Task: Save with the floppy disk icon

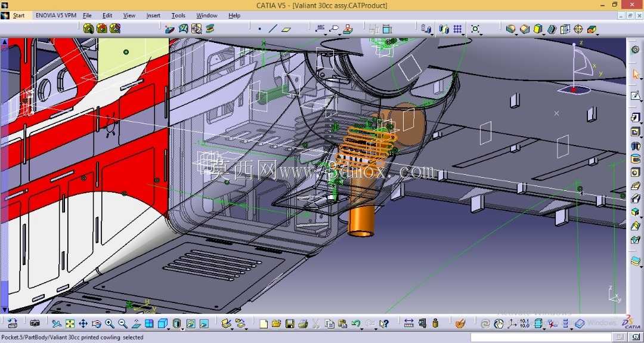Action: [x=290, y=324]
